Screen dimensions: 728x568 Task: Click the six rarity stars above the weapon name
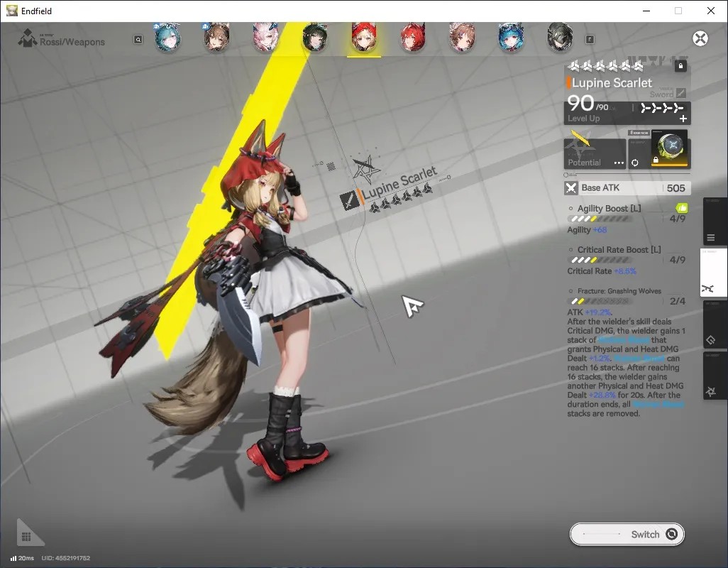click(606, 66)
